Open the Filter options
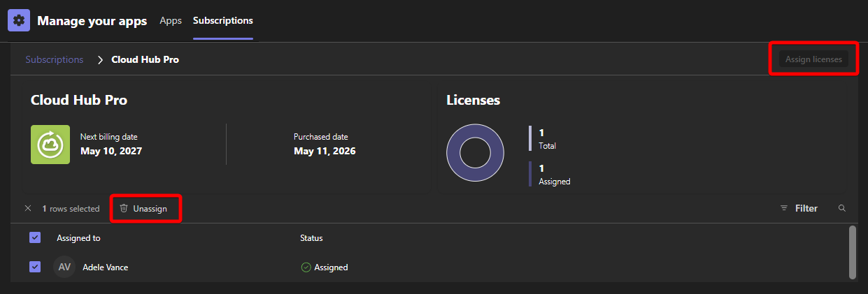 pyautogui.click(x=799, y=208)
